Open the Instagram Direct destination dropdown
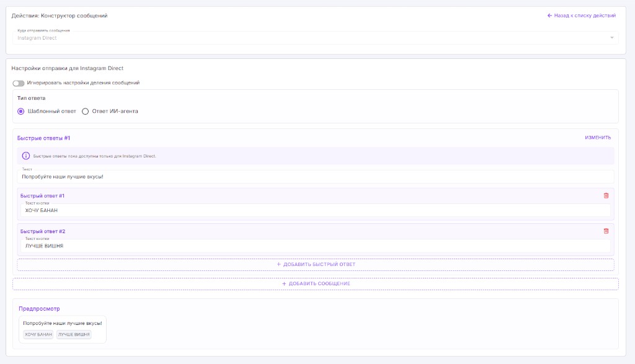635x364 pixels. pos(316,38)
